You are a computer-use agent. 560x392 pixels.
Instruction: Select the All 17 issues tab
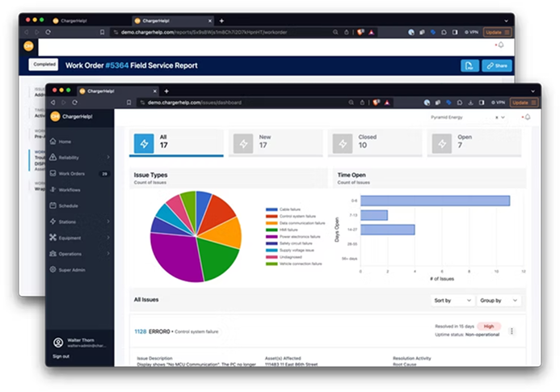pos(176,143)
